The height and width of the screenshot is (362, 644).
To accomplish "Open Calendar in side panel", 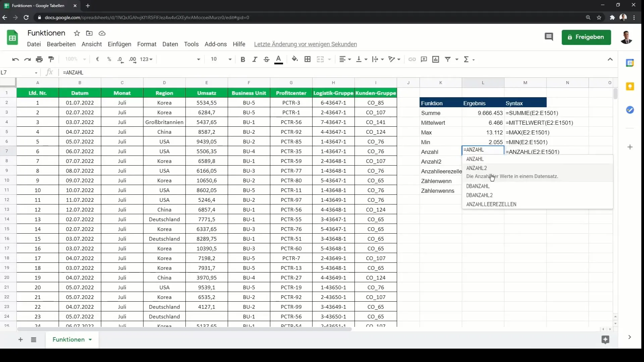I will [630, 63].
